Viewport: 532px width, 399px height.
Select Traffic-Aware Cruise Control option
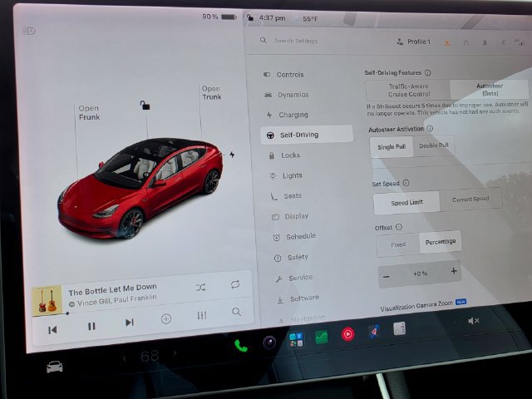[408, 90]
